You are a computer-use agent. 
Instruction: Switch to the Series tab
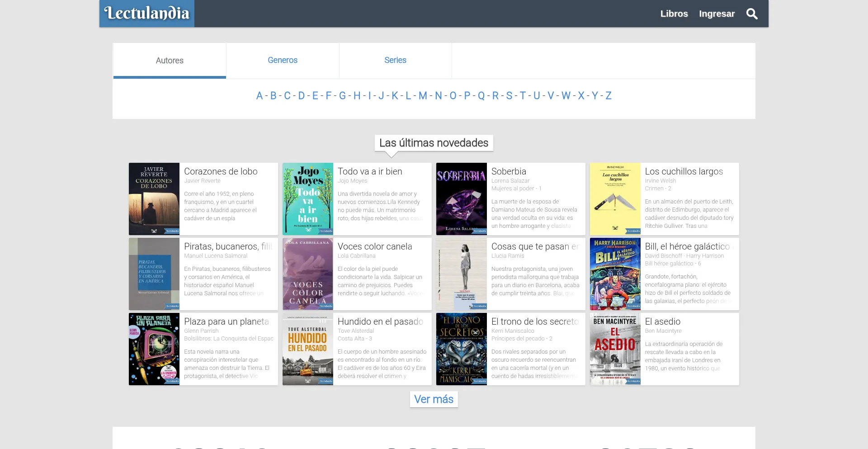click(395, 60)
